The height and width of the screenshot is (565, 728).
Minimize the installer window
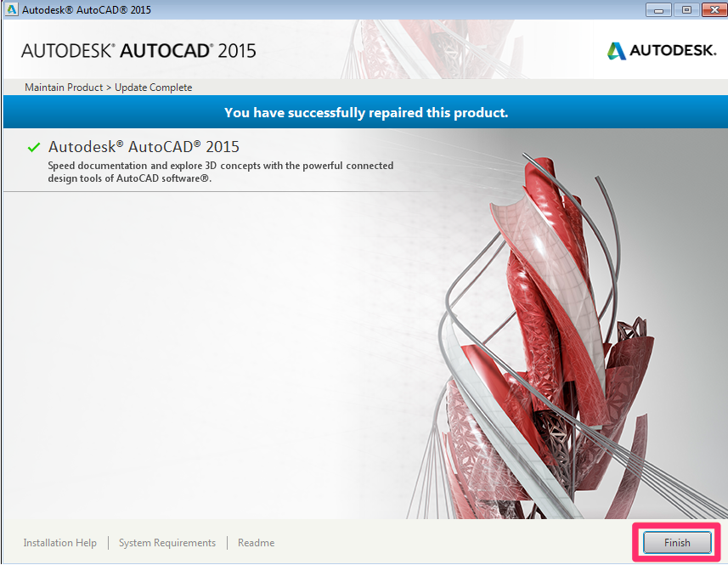(658, 9)
